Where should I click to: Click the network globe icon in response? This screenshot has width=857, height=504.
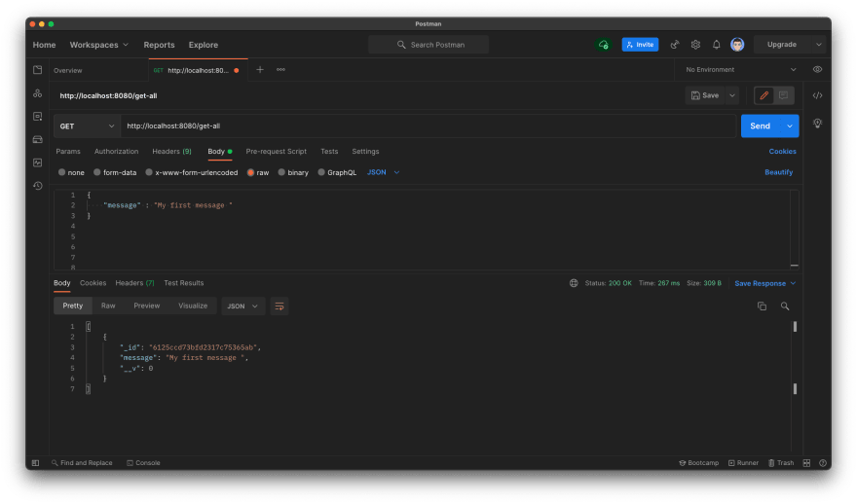pos(574,283)
